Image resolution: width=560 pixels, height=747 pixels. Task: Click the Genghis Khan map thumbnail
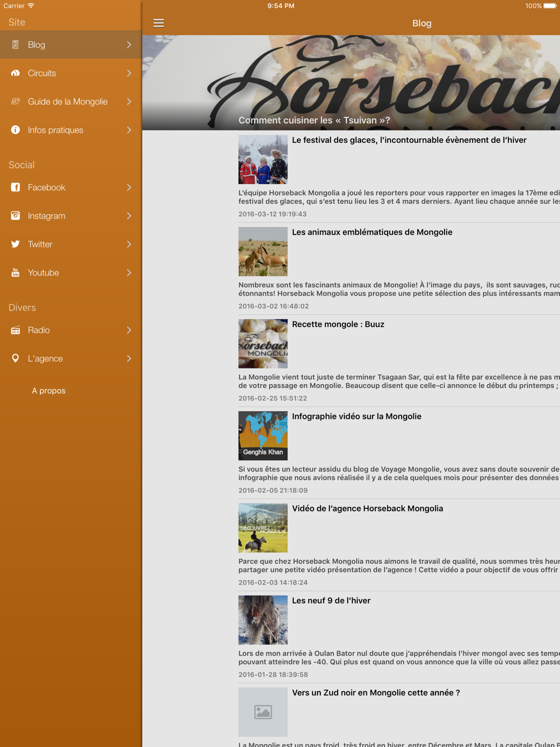click(263, 436)
